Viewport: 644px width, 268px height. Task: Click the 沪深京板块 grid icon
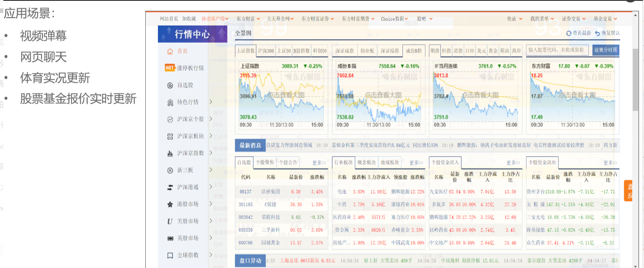point(170,136)
